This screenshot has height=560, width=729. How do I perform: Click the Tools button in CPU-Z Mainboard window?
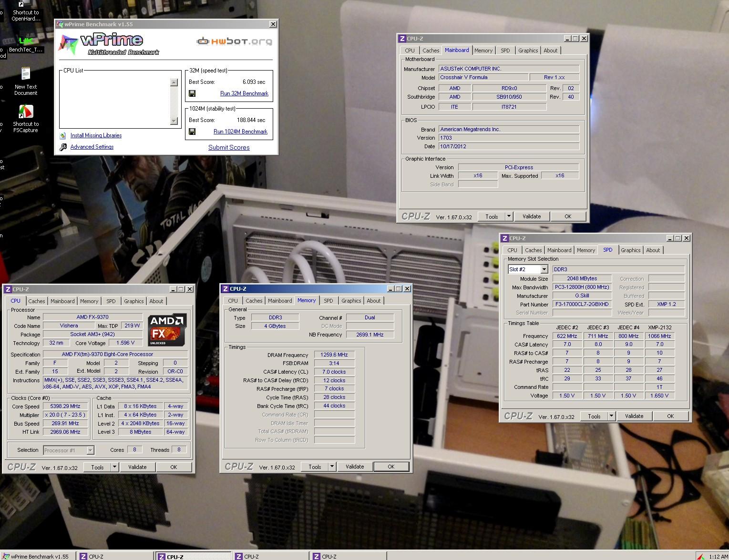click(x=492, y=216)
